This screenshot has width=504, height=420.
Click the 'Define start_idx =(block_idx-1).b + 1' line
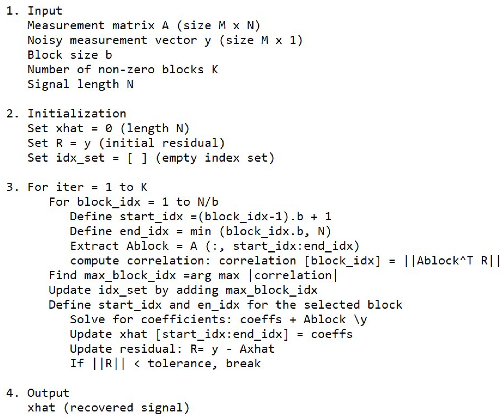pos(200,217)
